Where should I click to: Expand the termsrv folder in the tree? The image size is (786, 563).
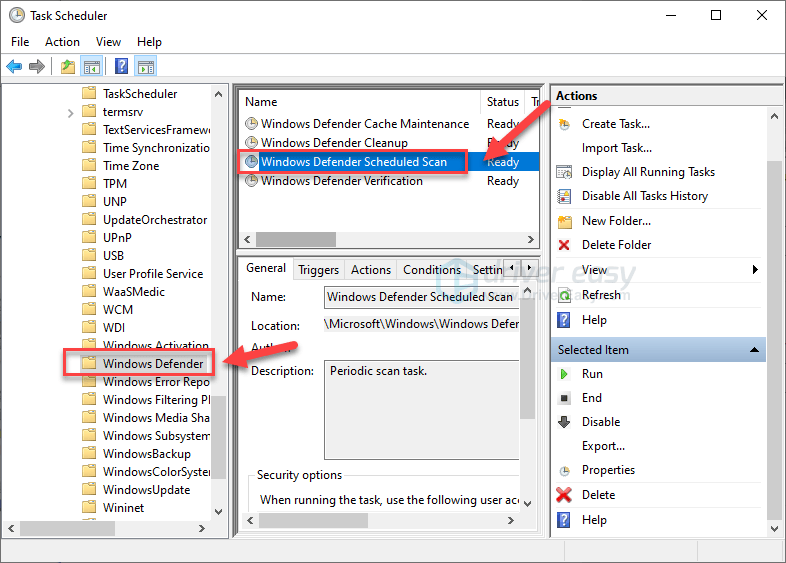pyautogui.click(x=70, y=112)
